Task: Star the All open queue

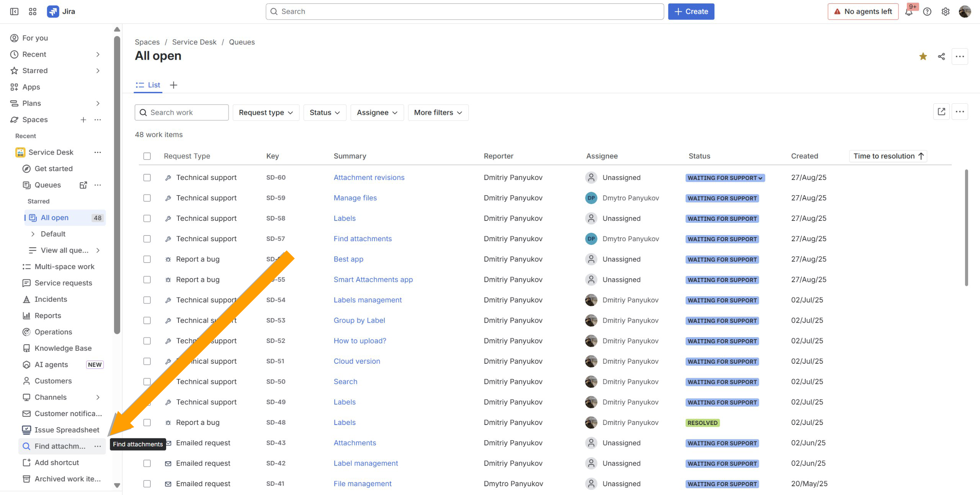Action: point(923,57)
